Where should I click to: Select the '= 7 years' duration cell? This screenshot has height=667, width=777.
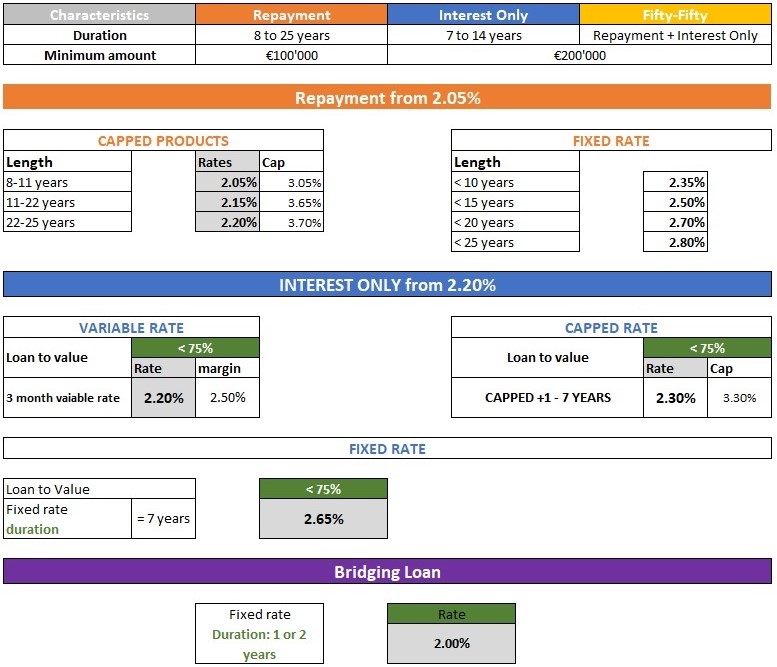(163, 518)
